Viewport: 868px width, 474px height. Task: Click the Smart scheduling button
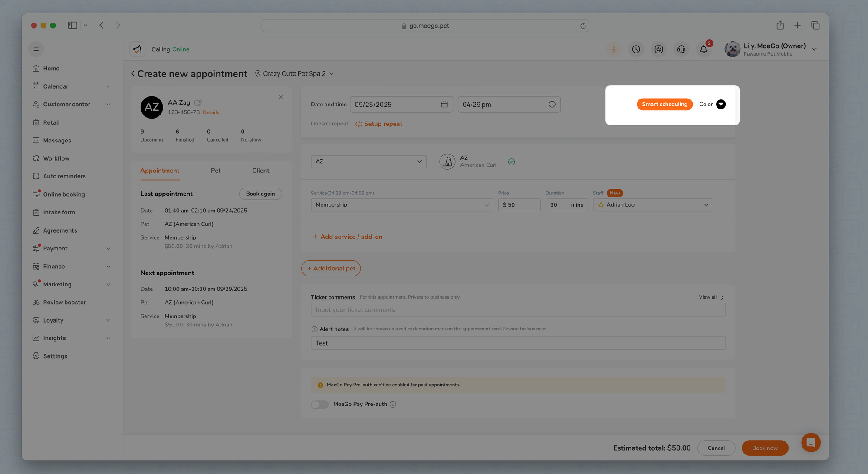pyautogui.click(x=664, y=104)
